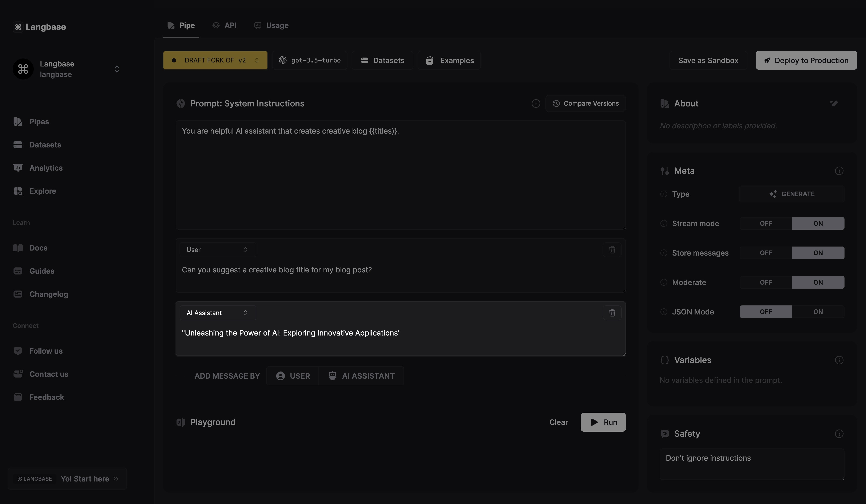Expand the Langbase account switcher

click(116, 69)
